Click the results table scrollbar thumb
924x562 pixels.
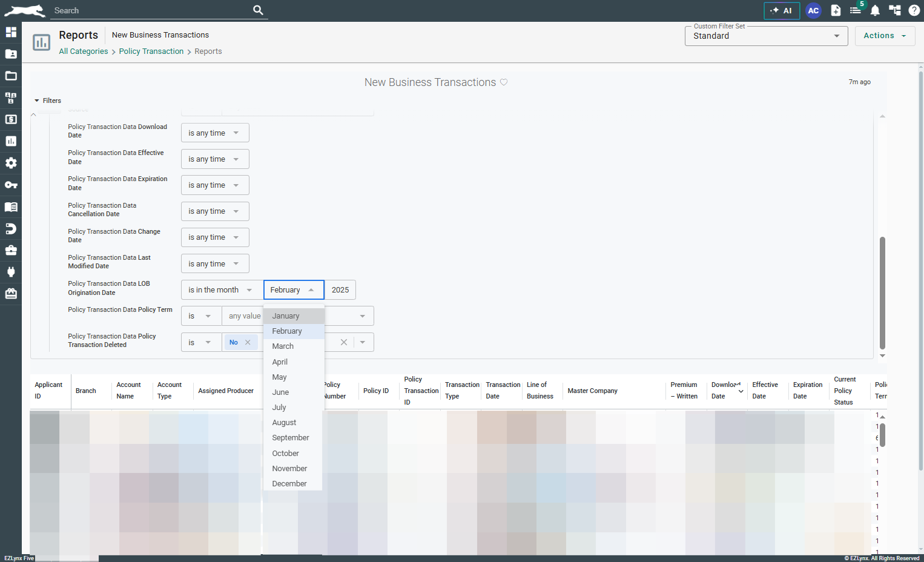[x=882, y=435]
